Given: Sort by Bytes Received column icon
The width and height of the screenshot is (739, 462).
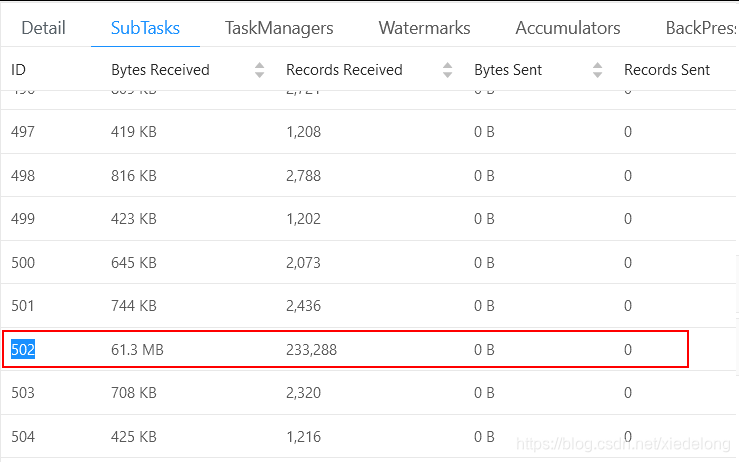Looking at the screenshot, I should pyautogui.click(x=260, y=70).
